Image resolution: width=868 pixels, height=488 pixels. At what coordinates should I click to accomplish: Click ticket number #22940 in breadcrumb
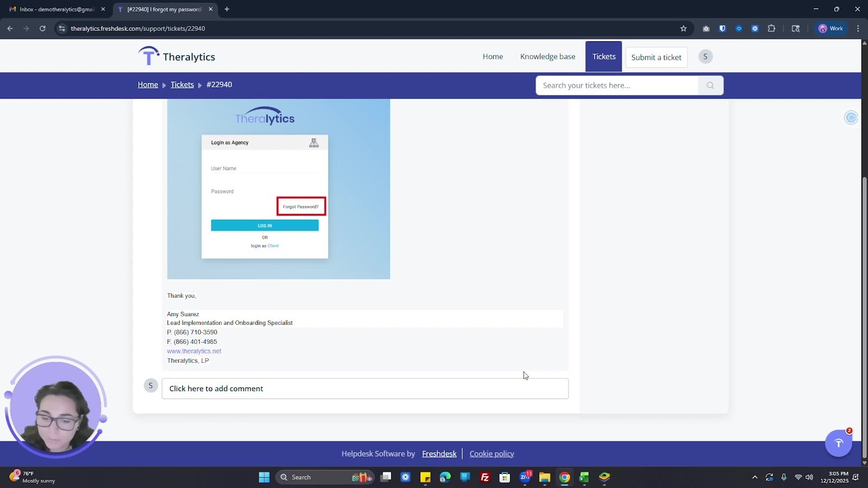219,85
